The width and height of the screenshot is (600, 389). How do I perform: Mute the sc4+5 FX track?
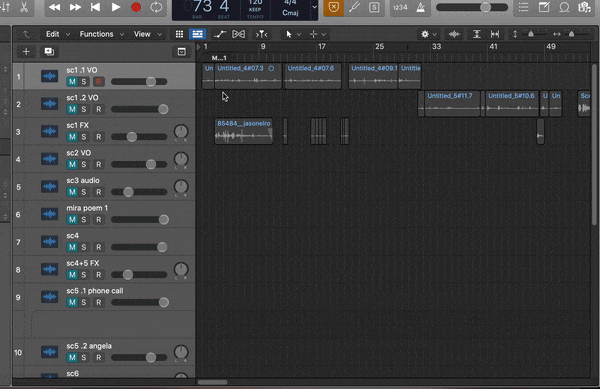point(72,274)
